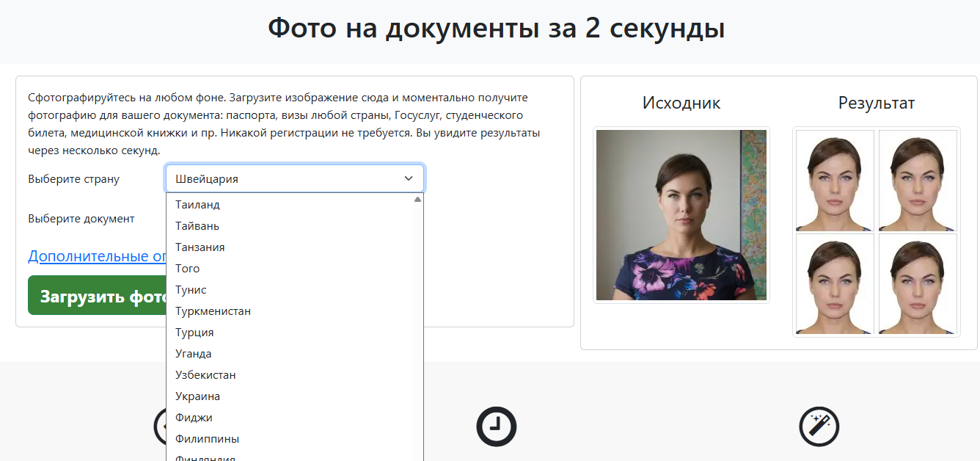980x461 pixels.
Task: Click the Результат heading text
Action: [x=877, y=104]
